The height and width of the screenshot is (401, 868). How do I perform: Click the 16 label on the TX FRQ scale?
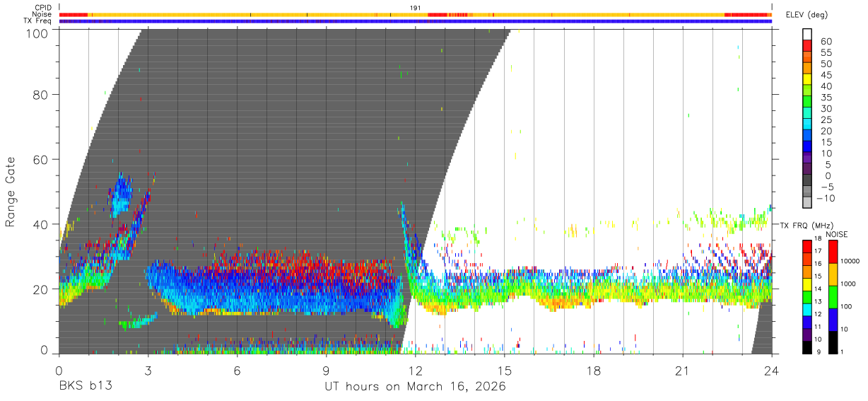click(x=818, y=263)
